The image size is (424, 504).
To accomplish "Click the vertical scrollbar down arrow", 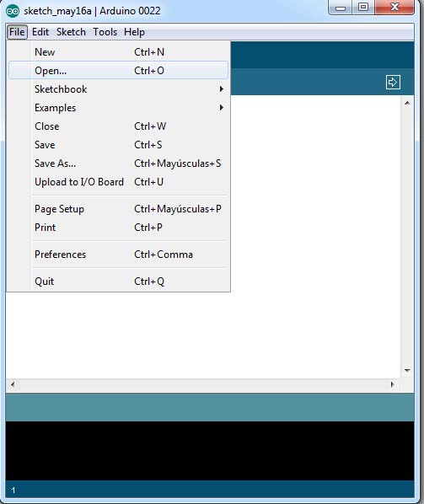I will pos(407,371).
